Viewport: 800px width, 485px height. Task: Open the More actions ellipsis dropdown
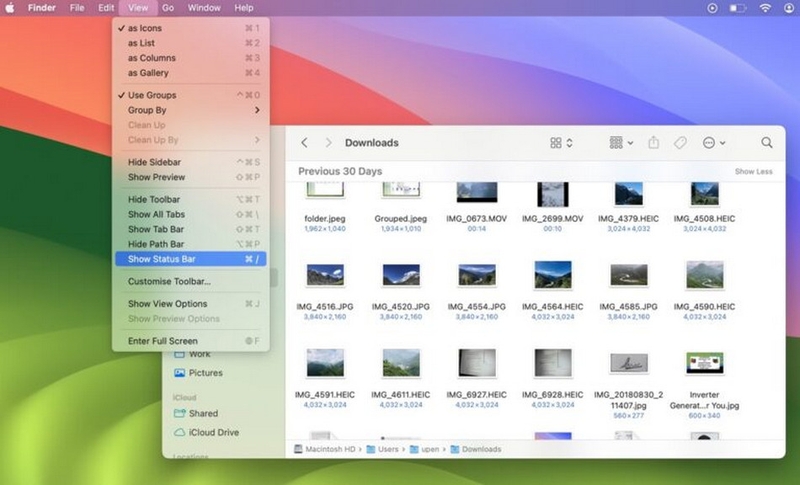(x=714, y=143)
